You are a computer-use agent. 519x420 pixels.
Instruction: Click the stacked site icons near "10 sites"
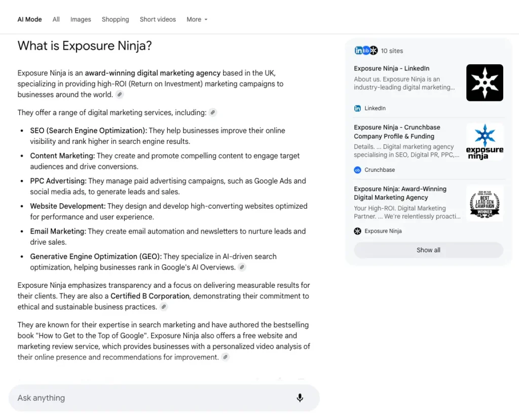[x=366, y=51]
